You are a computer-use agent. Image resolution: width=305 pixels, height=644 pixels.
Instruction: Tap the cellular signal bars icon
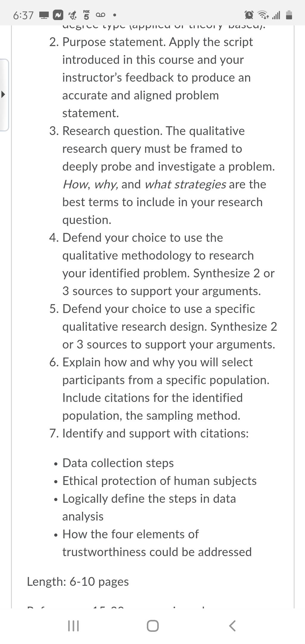click(x=276, y=15)
